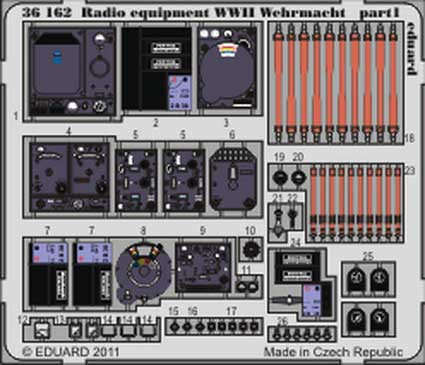This screenshot has width=425, height=365.
Task: Click the small square part 12
Action: [43, 331]
